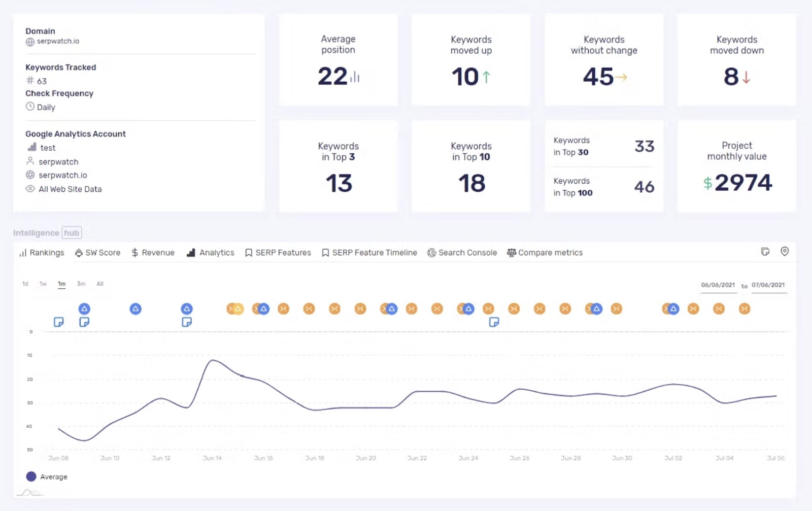The width and height of the screenshot is (812, 511).
Task: Click the red down arrow next to 8
Action: 746,77
